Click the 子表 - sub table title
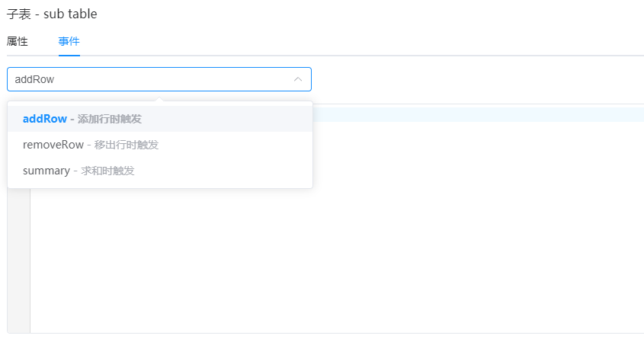Image resolution: width=644 pixels, height=342 pixels. 52,14
